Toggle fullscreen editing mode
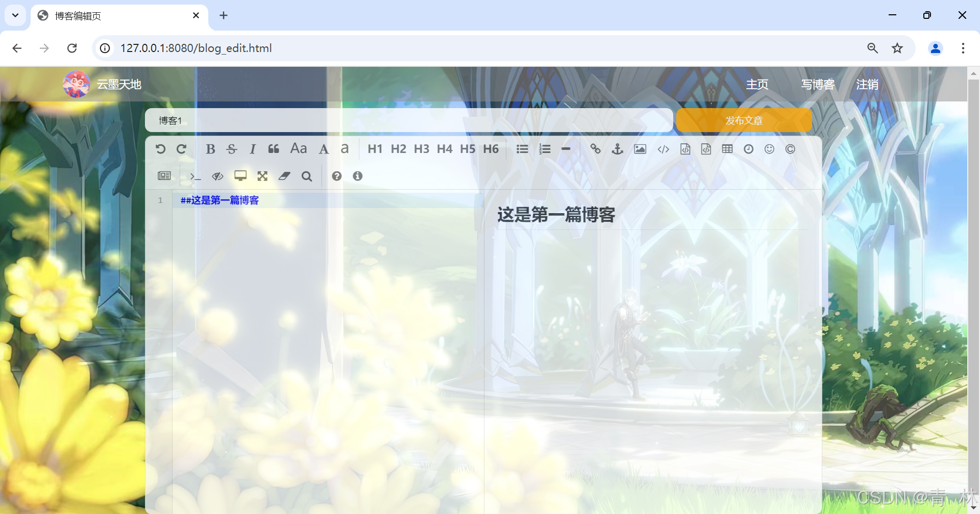 click(x=262, y=176)
